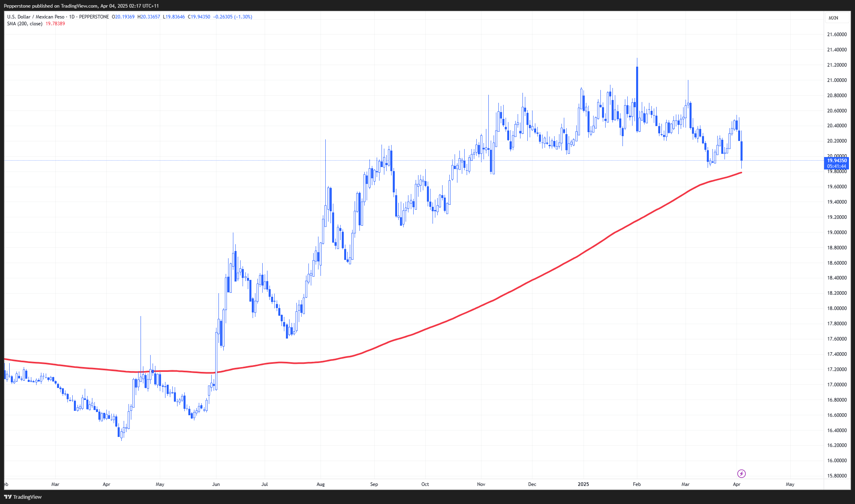Click the 'SMA (200, close)' indicator legend
The width and height of the screenshot is (855, 504).
[x=24, y=24]
